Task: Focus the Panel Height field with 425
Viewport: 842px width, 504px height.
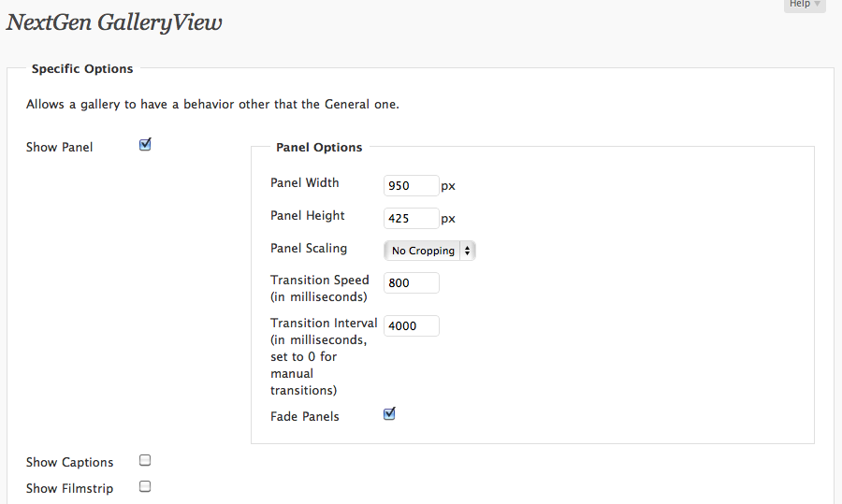Action: (x=412, y=219)
